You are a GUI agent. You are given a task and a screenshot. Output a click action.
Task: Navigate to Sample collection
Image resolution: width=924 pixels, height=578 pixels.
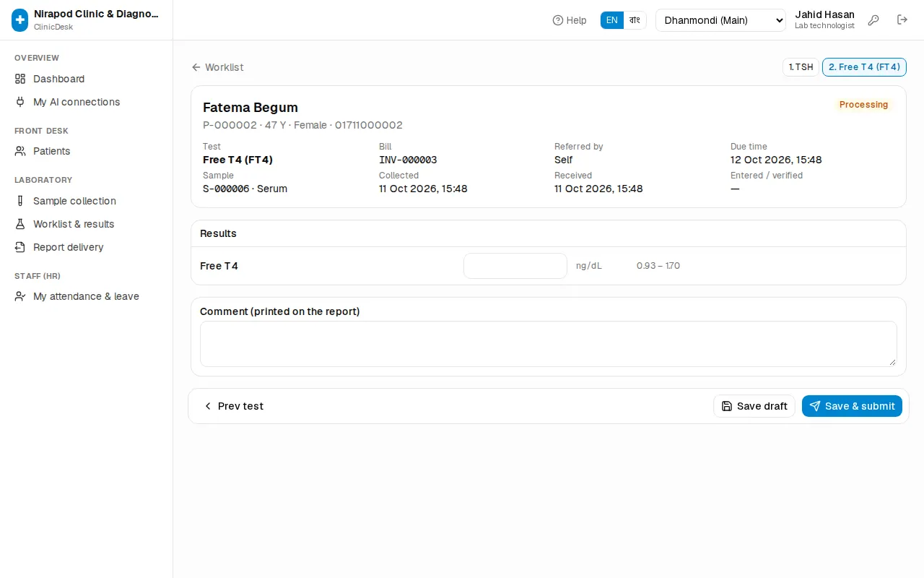pos(87,201)
